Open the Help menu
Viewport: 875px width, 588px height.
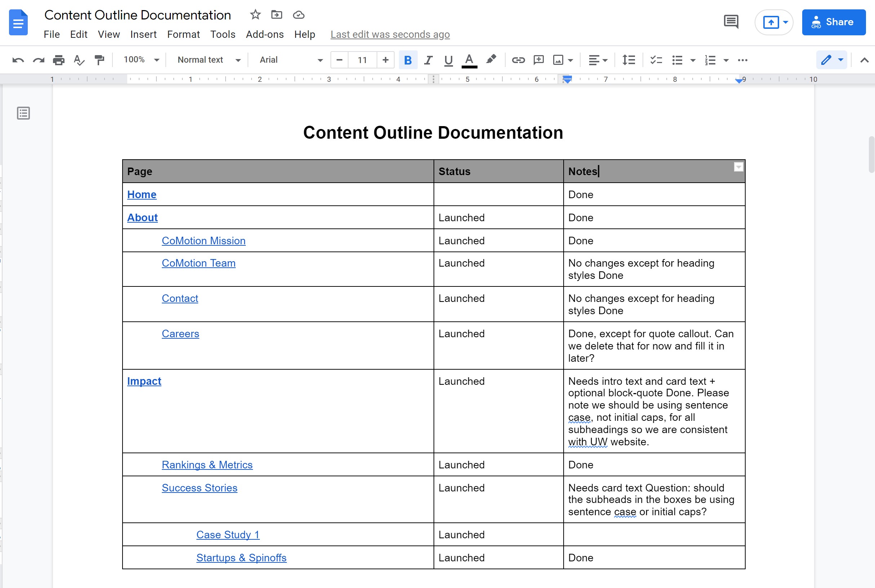click(x=305, y=35)
